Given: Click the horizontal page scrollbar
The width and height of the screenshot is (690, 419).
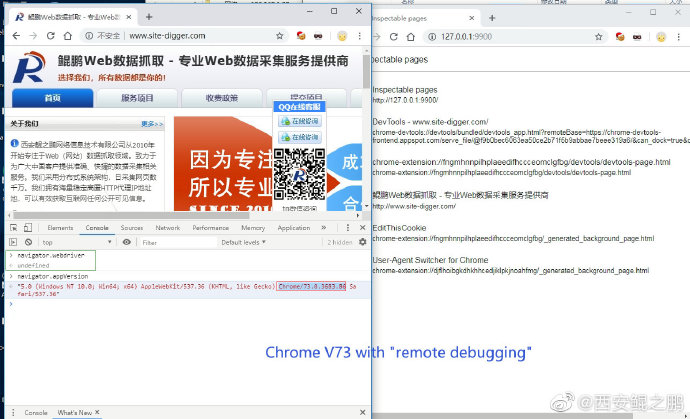Looking at the screenshot, I should pos(131,216).
